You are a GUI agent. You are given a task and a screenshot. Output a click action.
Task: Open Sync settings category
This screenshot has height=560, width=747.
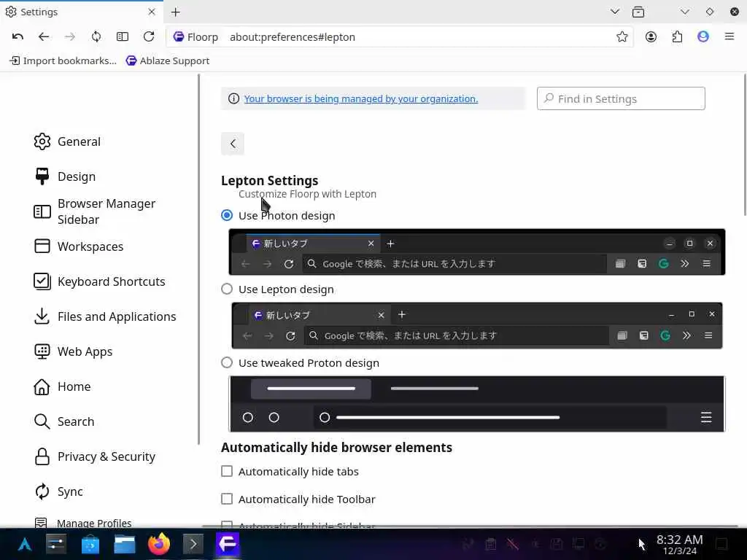tap(58, 491)
